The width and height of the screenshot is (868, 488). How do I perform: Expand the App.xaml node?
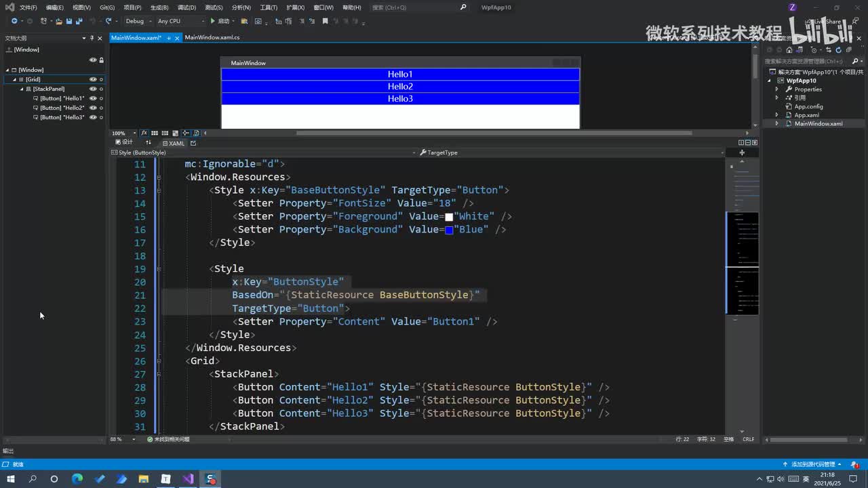pyautogui.click(x=777, y=115)
